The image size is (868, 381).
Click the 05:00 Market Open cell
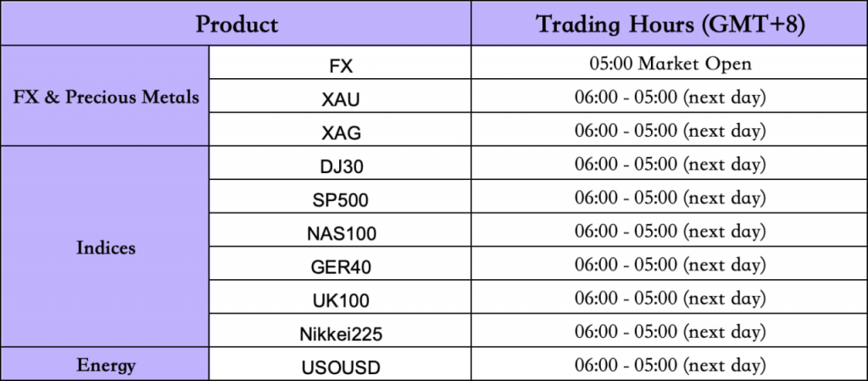pos(670,64)
